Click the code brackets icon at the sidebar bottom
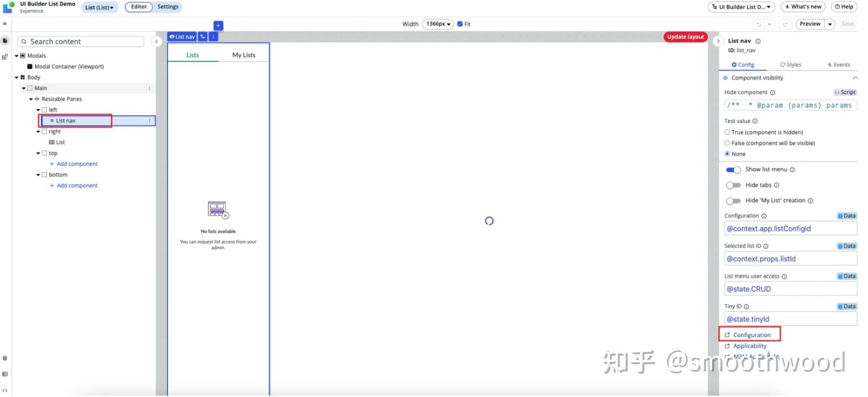This screenshot has height=397, width=868. click(5, 390)
